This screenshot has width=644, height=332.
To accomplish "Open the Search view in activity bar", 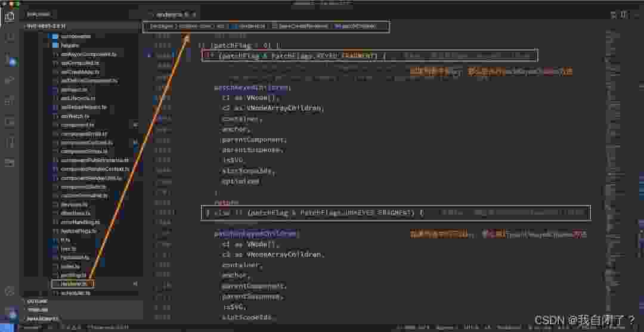I will click(10, 38).
